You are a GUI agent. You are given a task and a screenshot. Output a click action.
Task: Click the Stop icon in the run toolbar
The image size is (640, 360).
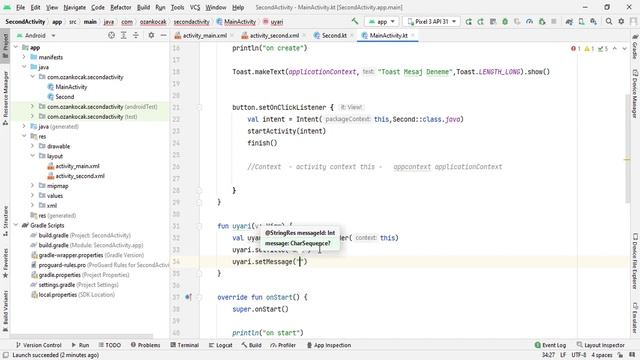554,22
